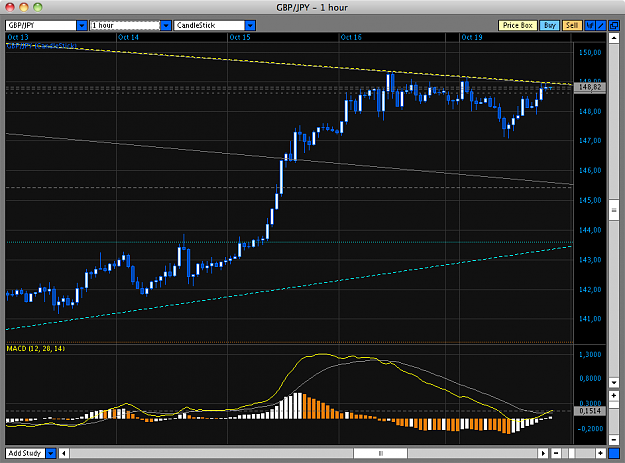Click the Oct 13 date label
The width and height of the screenshot is (625, 463).
click(18, 37)
